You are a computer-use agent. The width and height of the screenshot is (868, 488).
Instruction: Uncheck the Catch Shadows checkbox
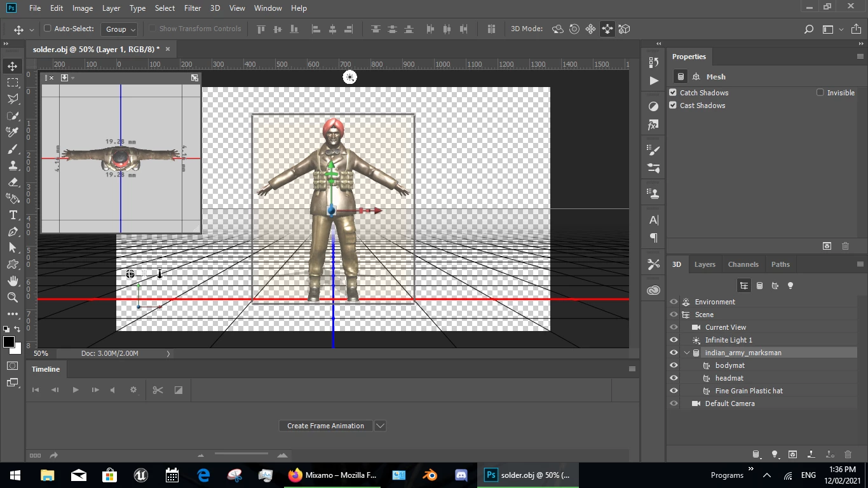(x=673, y=93)
